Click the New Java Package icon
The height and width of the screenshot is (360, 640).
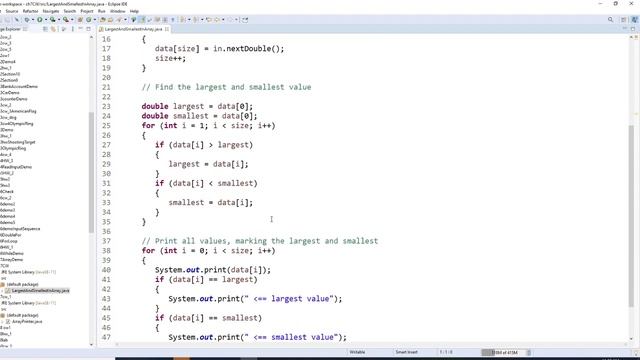[80, 20]
